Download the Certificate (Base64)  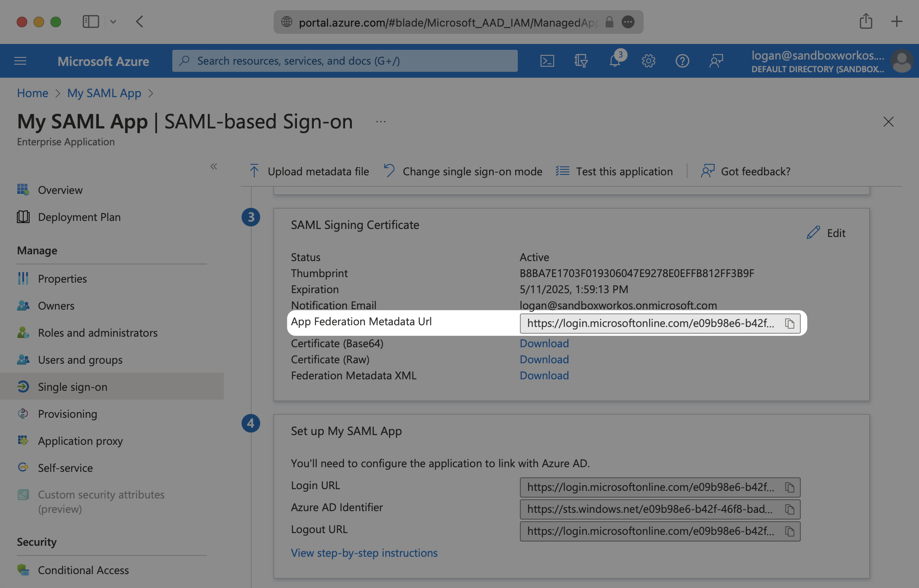coord(544,343)
